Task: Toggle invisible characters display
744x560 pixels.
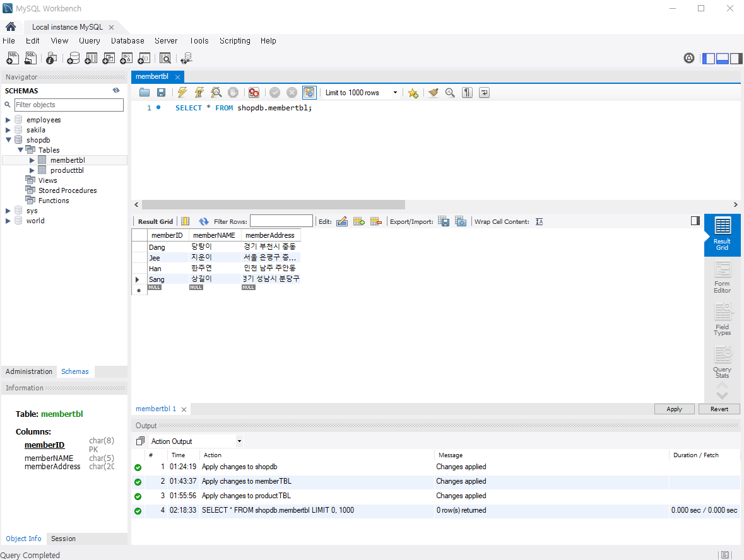Action: [x=468, y=93]
